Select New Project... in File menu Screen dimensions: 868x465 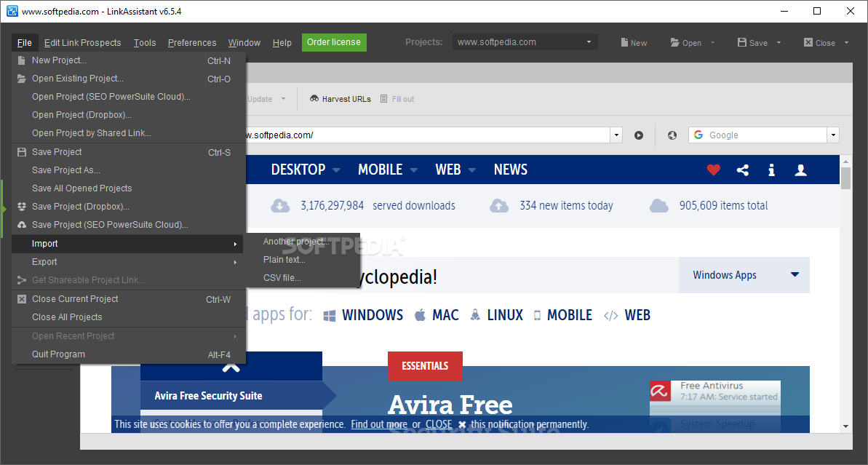129,60
